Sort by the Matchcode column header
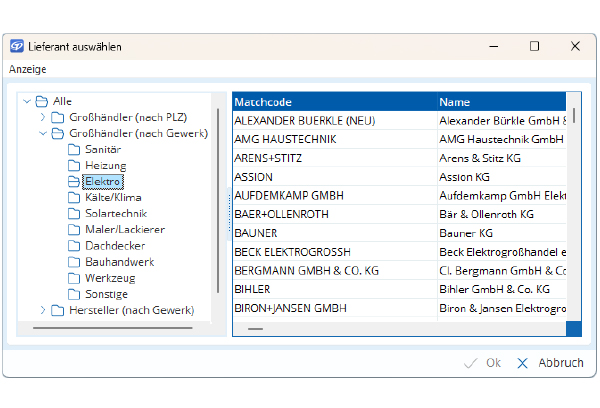 point(335,102)
